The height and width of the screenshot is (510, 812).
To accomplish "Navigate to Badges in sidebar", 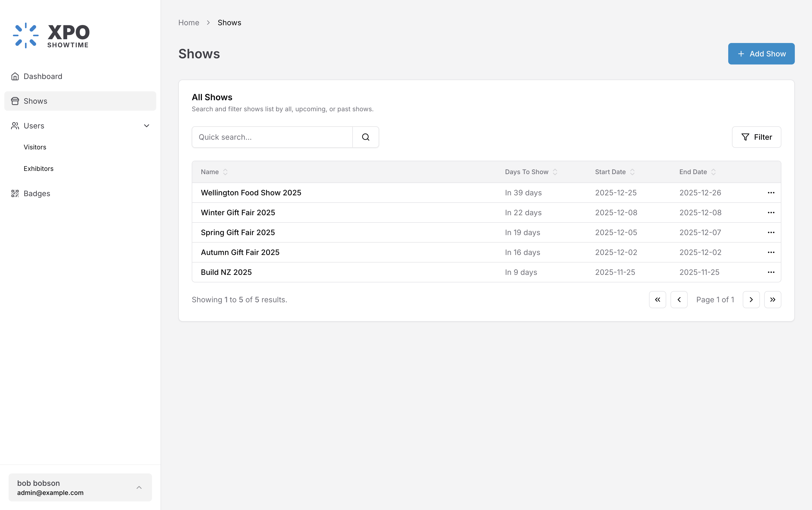I will coord(37,194).
